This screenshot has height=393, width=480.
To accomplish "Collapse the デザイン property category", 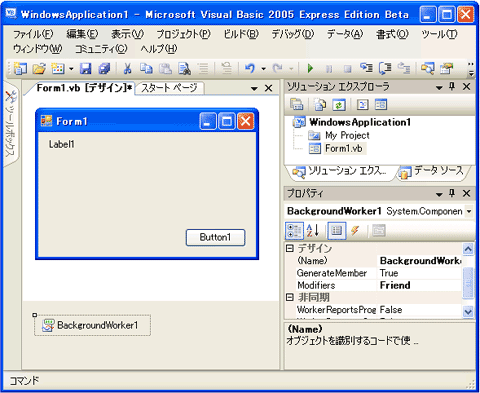I will [x=290, y=248].
